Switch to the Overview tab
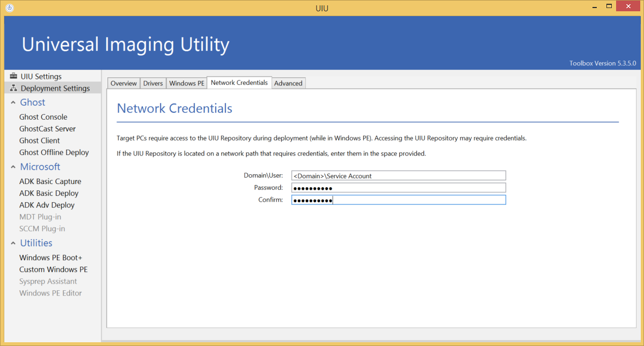The height and width of the screenshot is (346, 644). [123, 83]
